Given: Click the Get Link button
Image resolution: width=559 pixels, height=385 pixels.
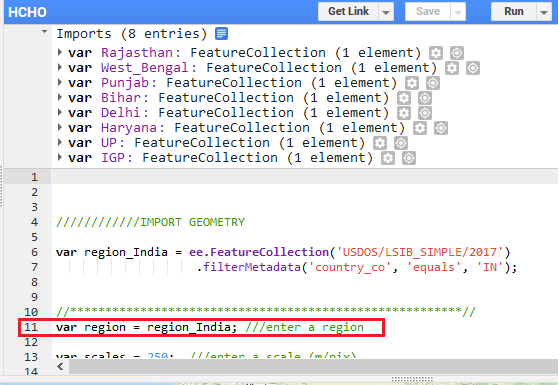Looking at the screenshot, I should click(x=348, y=11).
